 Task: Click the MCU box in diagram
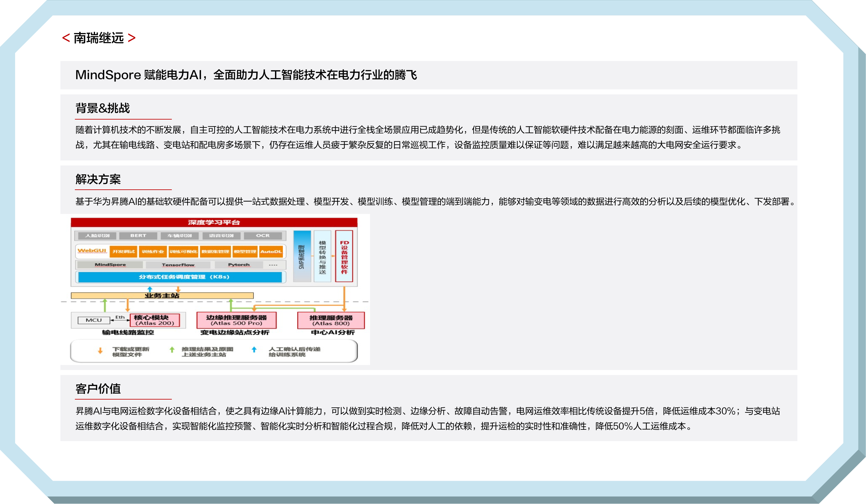pyautogui.click(x=93, y=320)
